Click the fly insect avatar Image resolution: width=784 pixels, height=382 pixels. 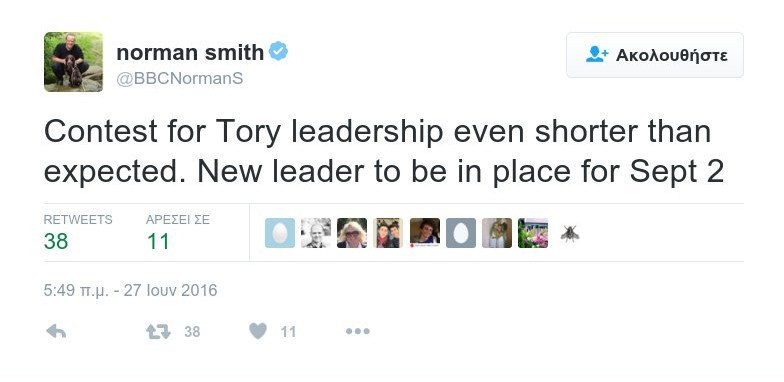click(x=570, y=233)
